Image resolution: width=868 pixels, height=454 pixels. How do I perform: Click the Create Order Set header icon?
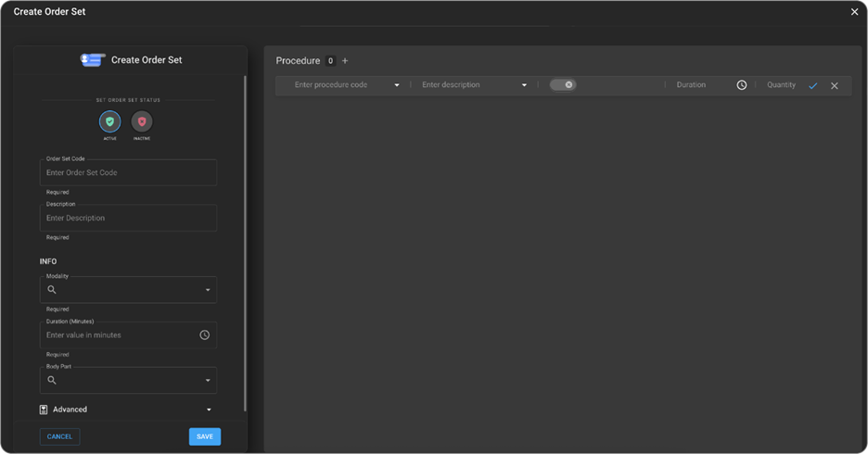pyautogui.click(x=92, y=59)
